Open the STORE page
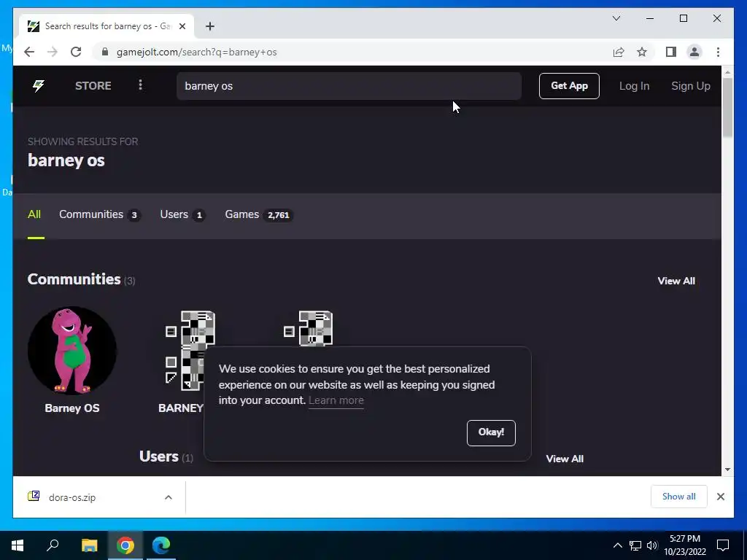The image size is (747, 560). tap(93, 86)
